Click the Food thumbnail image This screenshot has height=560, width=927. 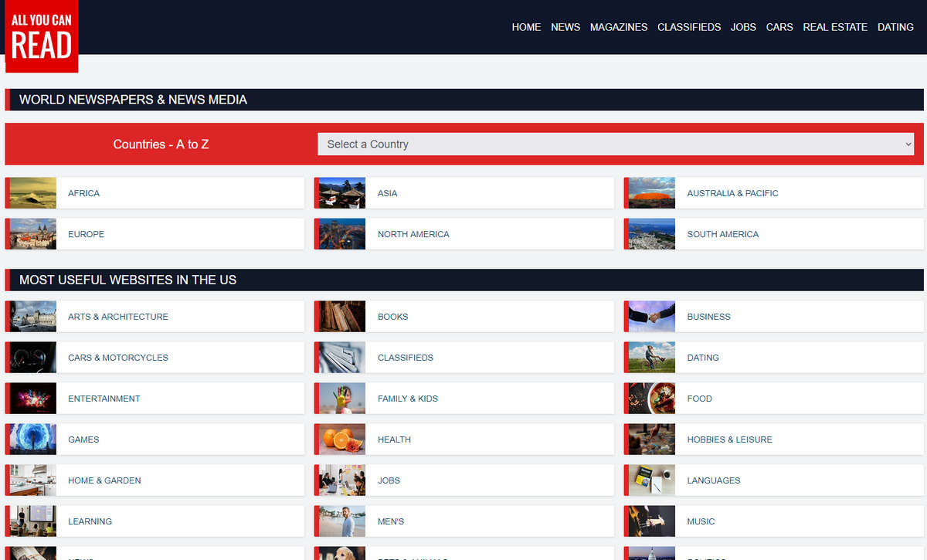[x=651, y=399]
